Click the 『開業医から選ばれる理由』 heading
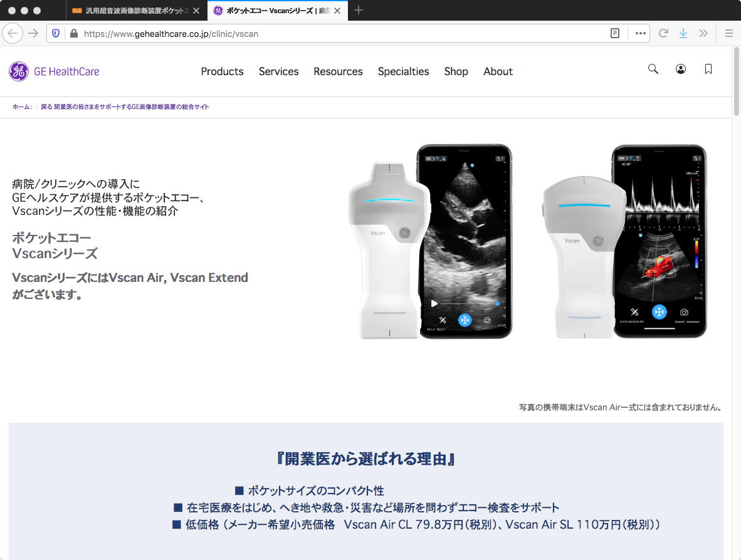Screen dimensions: 741x560 click(x=366, y=459)
